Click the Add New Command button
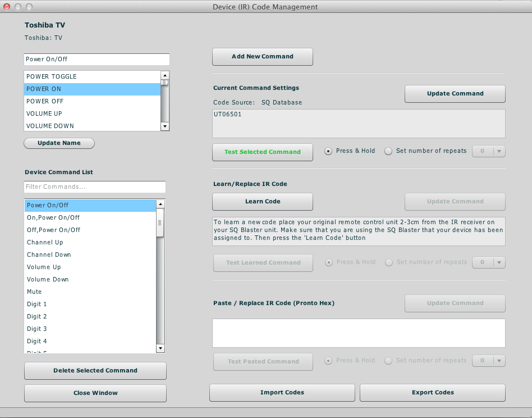The height and width of the screenshot is (418, 532). point(263,57)
